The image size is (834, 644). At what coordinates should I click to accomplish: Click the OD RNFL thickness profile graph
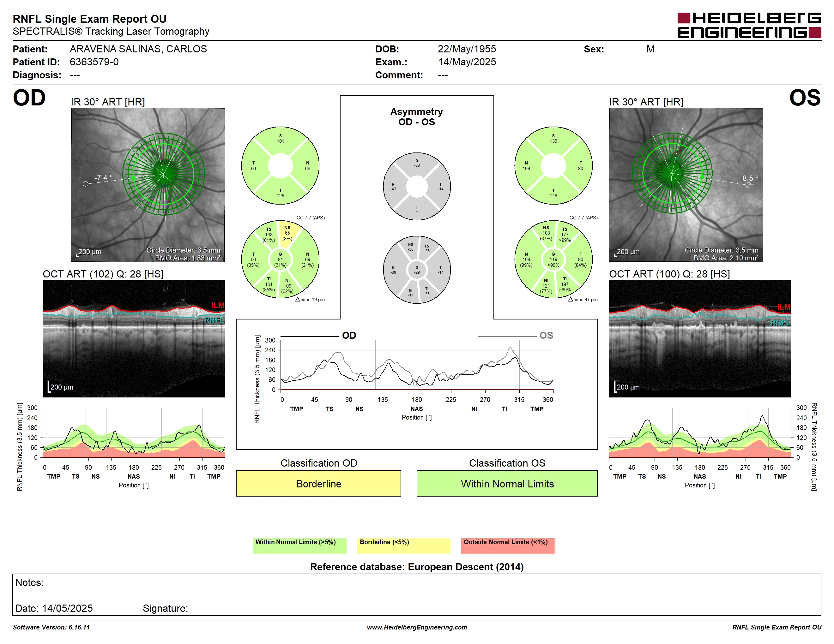pyautogui.click(x=134, y=432)
